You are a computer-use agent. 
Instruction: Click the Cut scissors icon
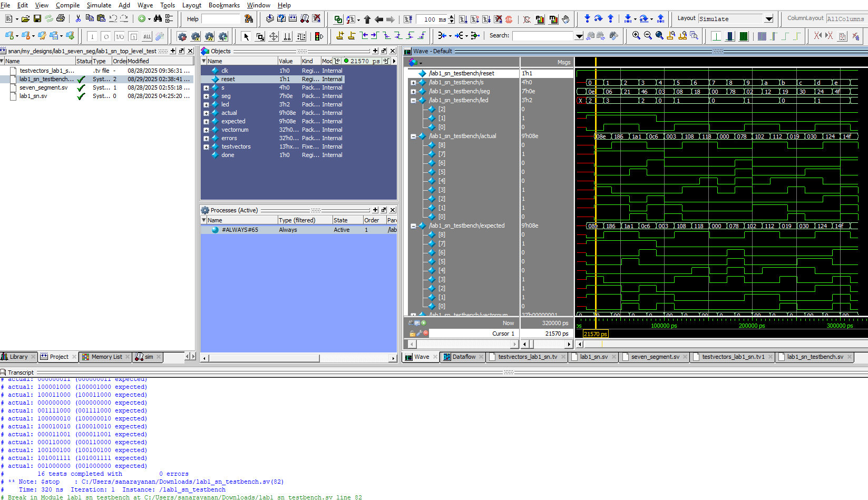click(78, 19)
